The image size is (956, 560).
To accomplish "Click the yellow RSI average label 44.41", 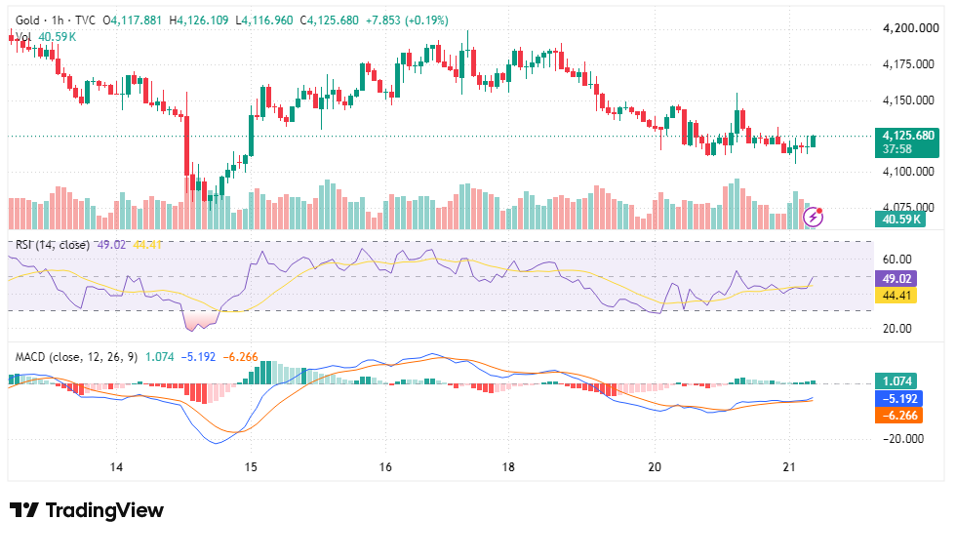I will coord(896,296).
